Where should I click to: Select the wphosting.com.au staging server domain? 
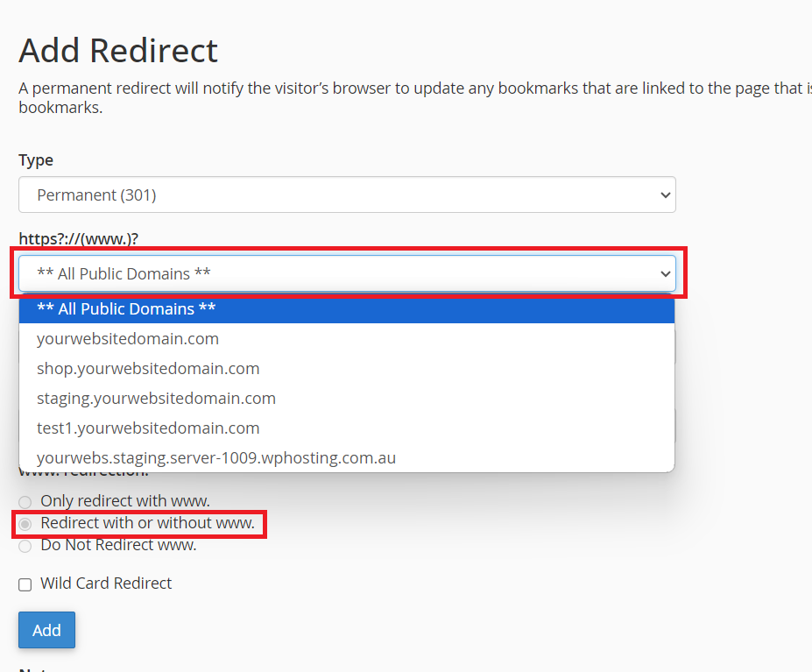tap(216, 458)
